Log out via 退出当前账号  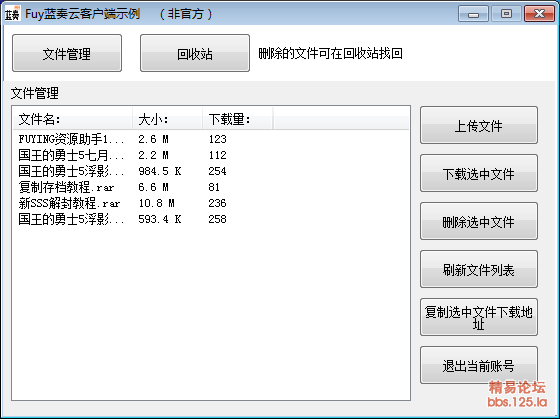479,365
